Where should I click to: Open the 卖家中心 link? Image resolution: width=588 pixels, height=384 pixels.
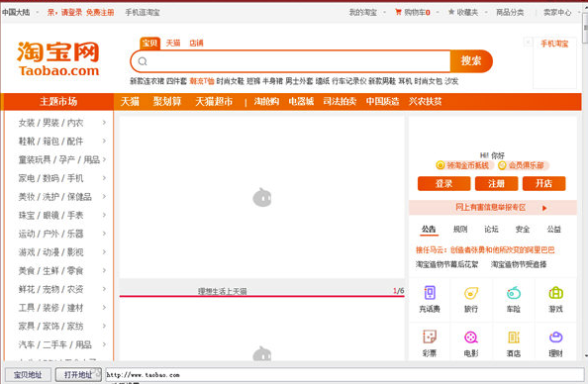pyautogui.click(x=557, y=13)
